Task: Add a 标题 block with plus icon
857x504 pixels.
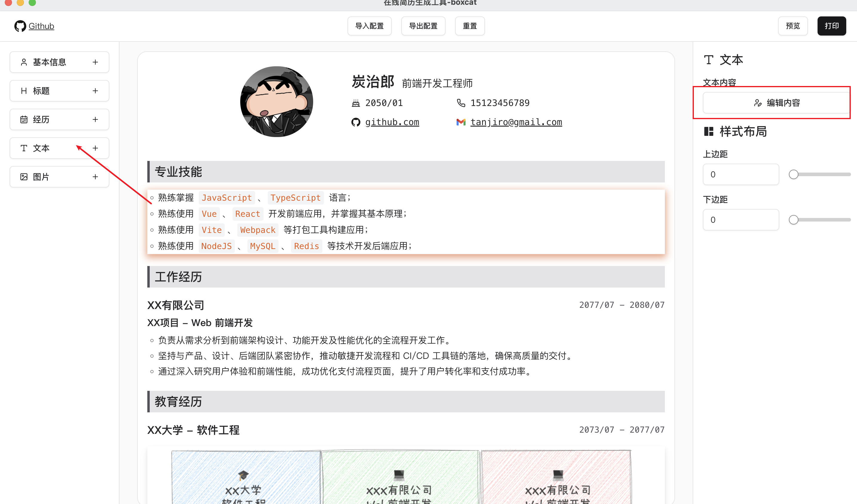Action: click(95, 90)
